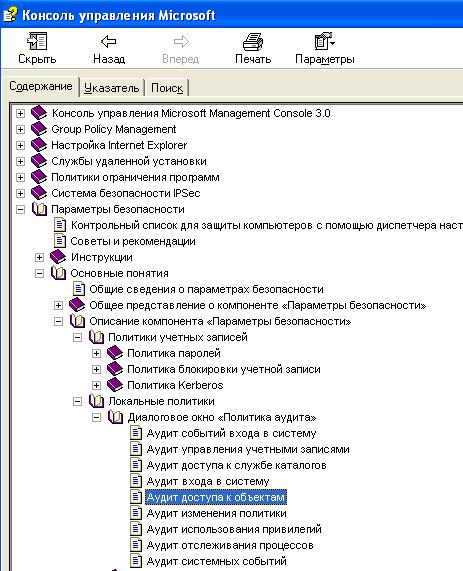Open topic Контрольный список для защиты компьютеров
Screen dimensions: 463x571
(x=267, y=225)
